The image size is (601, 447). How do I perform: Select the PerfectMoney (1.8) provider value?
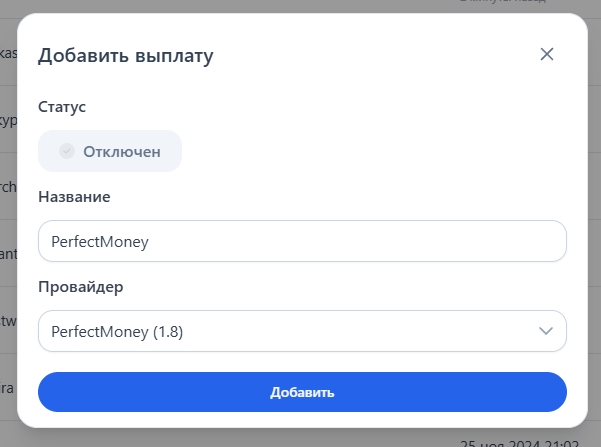(117, 331)
